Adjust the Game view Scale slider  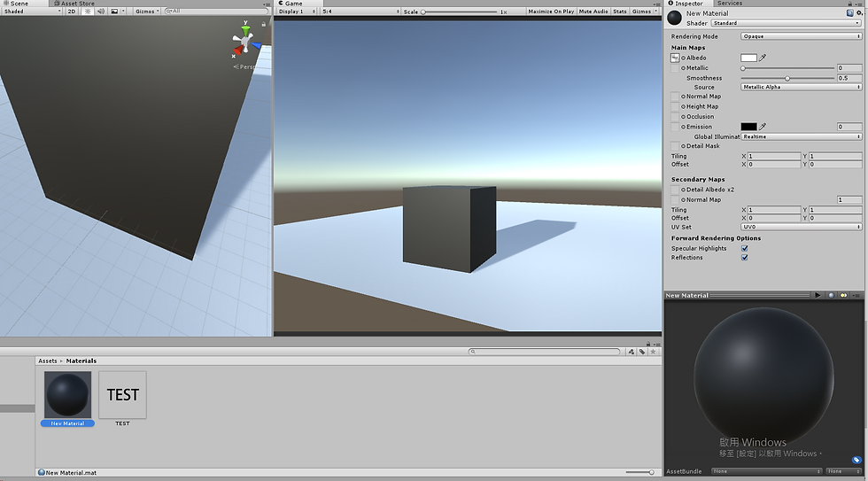click(x=460, y=12)
